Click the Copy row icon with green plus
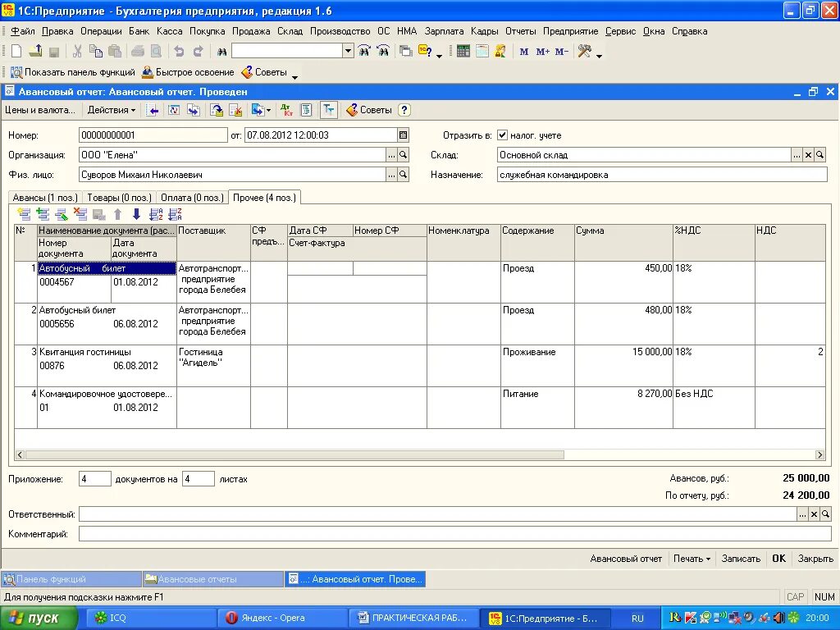 click(43, 214)
